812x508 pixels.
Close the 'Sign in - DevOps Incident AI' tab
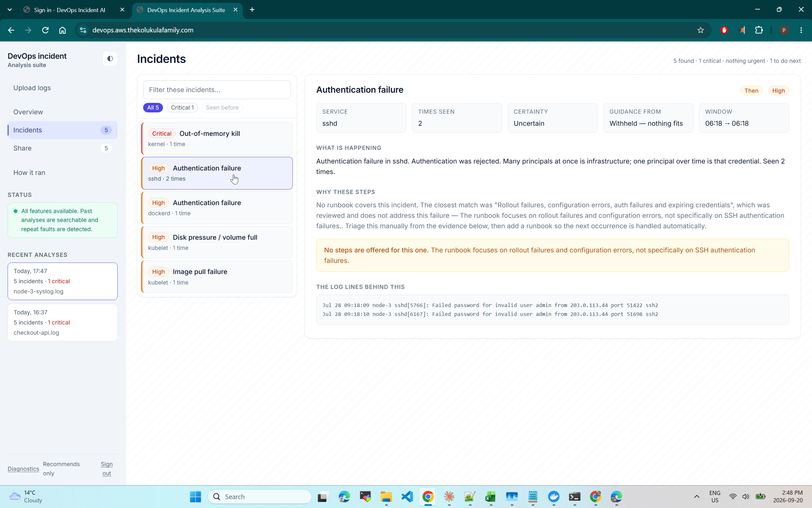pos(122,10)
